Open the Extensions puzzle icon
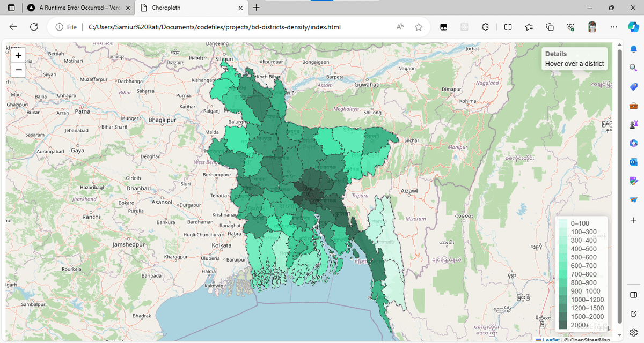Viewport: 644px width, 343px height. [485, 27]
